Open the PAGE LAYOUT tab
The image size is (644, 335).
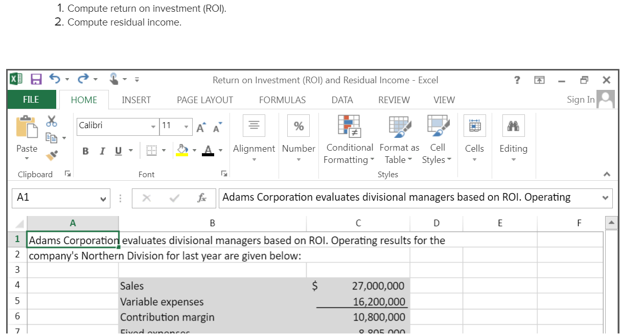pyautogui.click(x=205, y=100)
